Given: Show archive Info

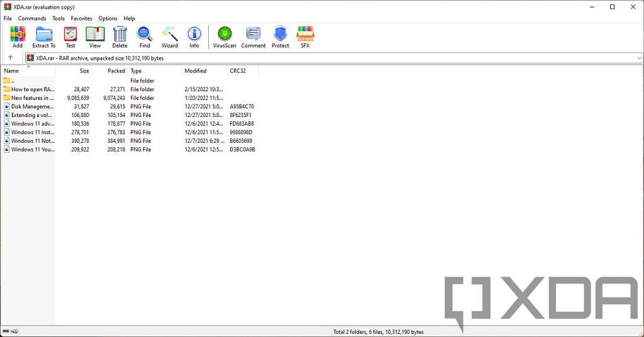Looking at the screenshot, I should [x=194, y=37].
